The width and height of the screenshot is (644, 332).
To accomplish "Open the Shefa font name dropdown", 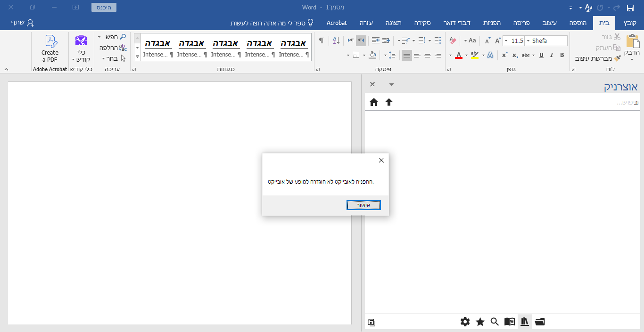I will (x=528, y=41).
